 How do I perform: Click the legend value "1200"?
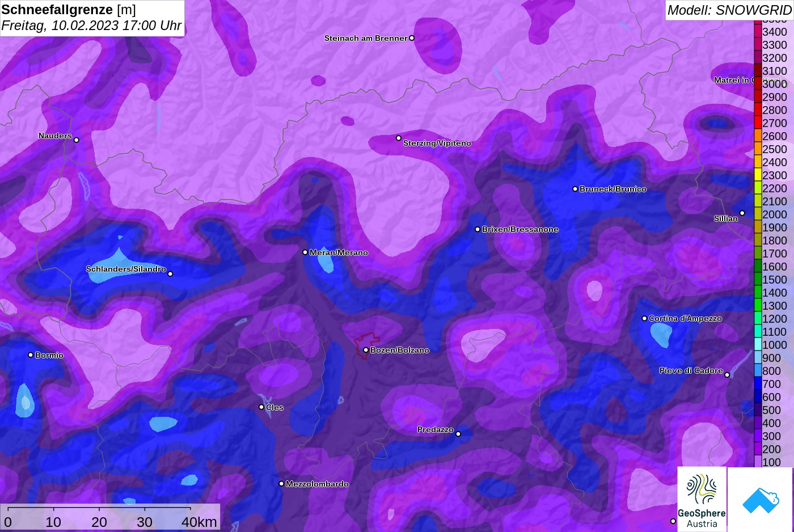(x=775, y=319)
